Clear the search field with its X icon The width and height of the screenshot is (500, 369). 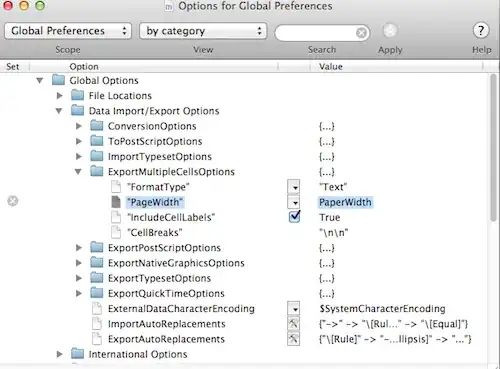(361, 33)
